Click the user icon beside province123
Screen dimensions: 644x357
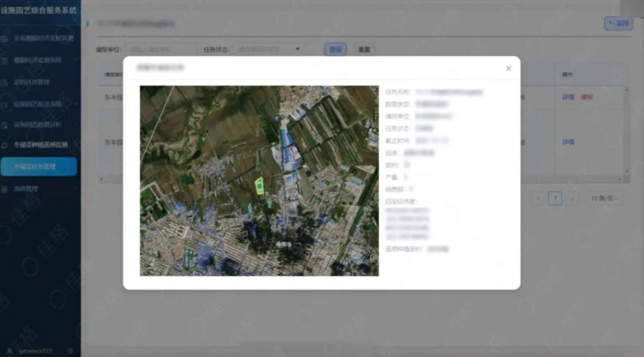[10, 351]
